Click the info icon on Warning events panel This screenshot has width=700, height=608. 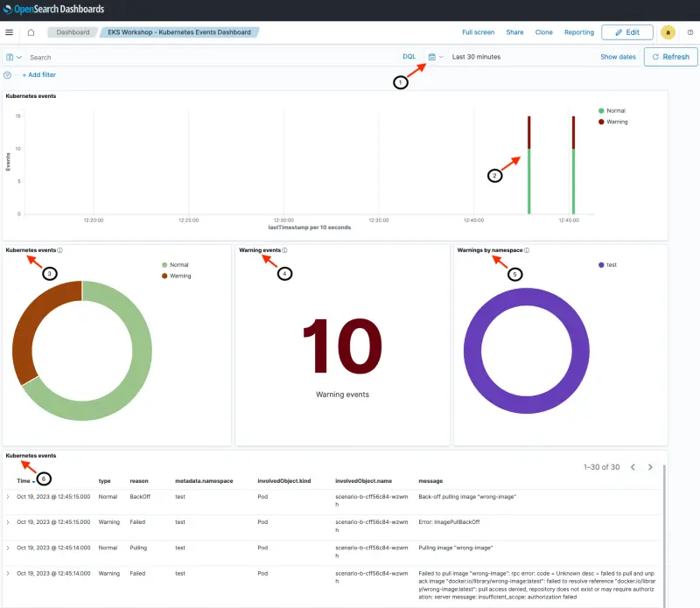pyautogui.click(x=283, y=249)
